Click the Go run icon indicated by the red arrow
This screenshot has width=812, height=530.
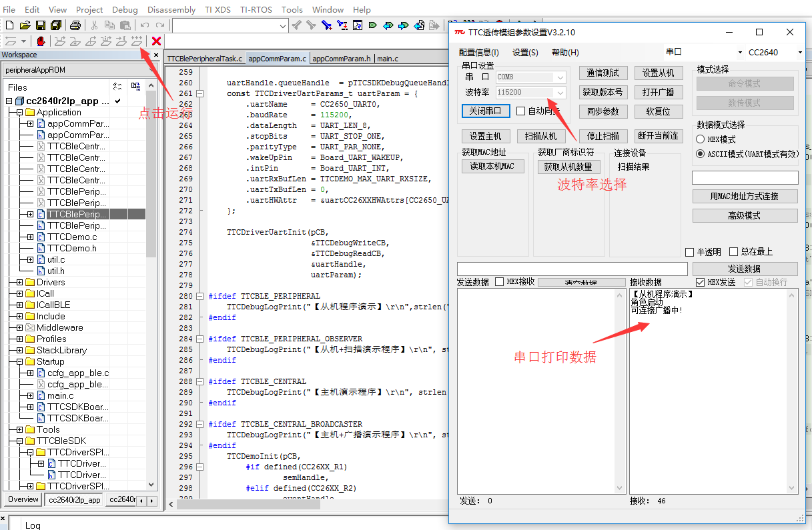click(x=137, y=41)
